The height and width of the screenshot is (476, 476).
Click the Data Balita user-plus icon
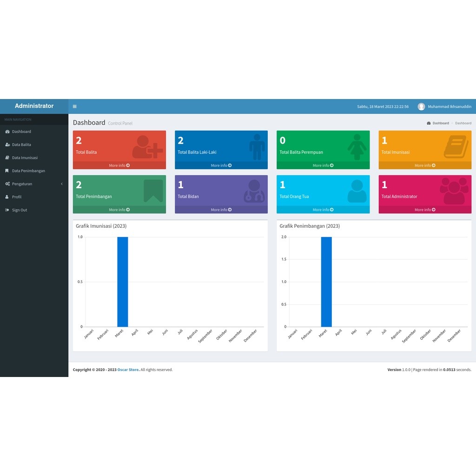(x=7, y=145)
